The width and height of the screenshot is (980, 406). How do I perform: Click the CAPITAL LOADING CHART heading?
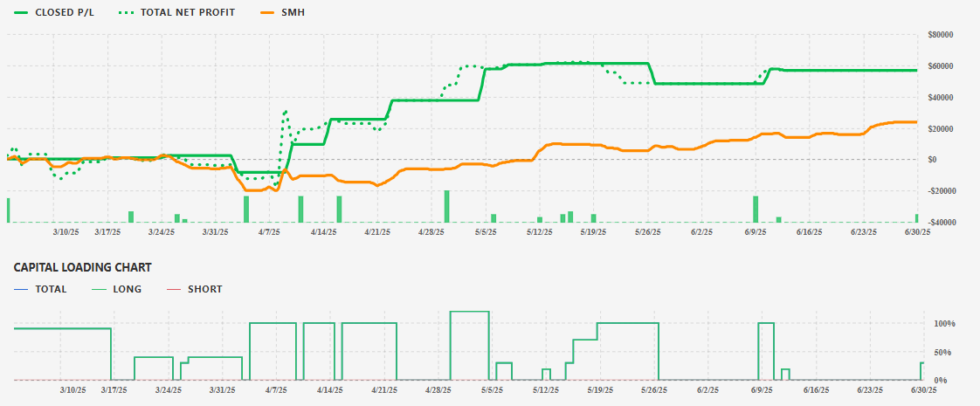click(x=82, y=267)
